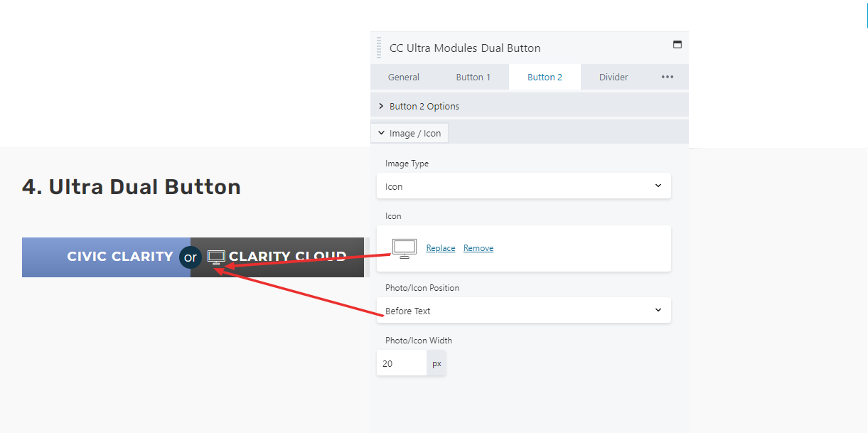The height and width of the screenshot is (433, 868).
Task: Click the panel drag handle grip
Action: point(379,48)
